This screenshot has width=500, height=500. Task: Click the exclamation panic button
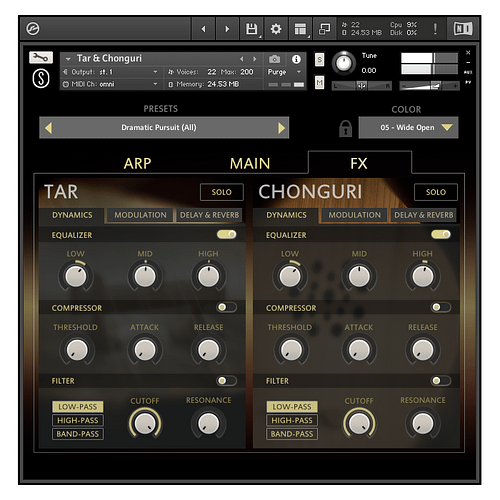coord(435,29)
